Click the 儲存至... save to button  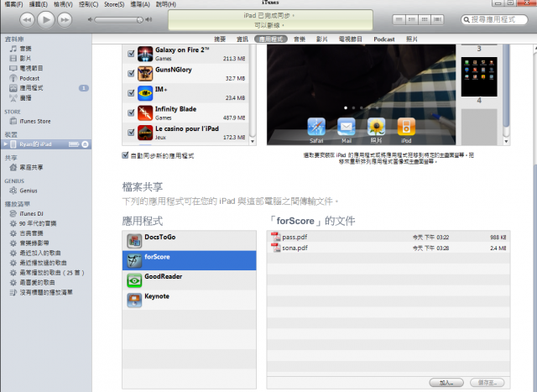coord(487,383)
